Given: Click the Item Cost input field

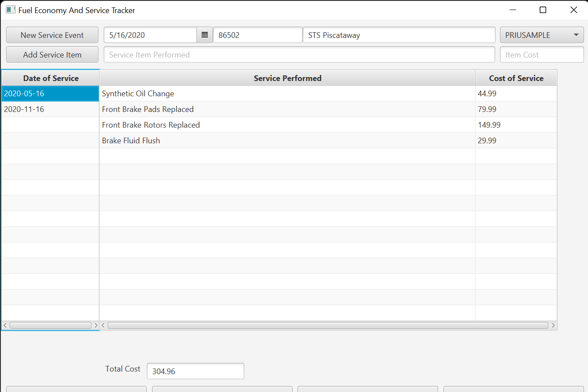Looking at the screenshot, I should coord(542,55).
